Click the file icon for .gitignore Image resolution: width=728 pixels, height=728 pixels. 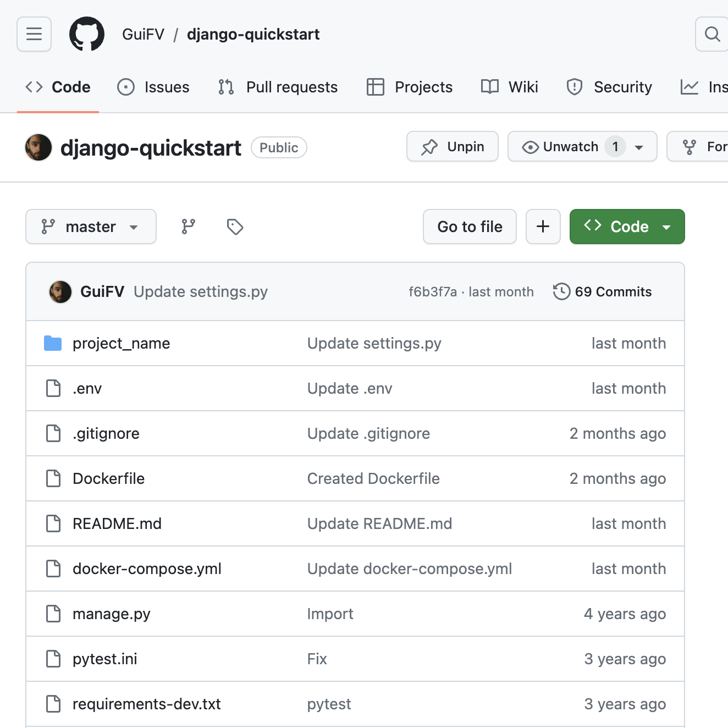click(x=53, y=433)
